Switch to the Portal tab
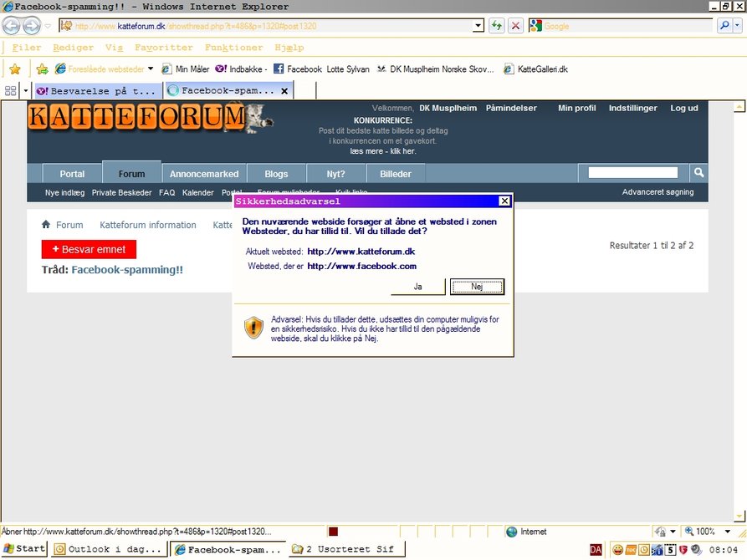The height and width of the screenshot is (560, 747). click(72, 174)
